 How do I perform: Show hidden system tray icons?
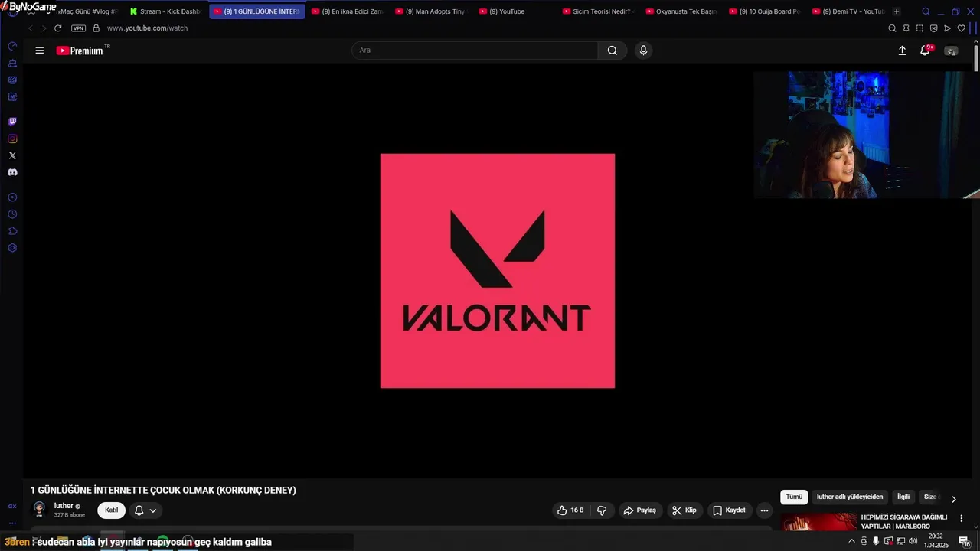(x=851, y=541)
